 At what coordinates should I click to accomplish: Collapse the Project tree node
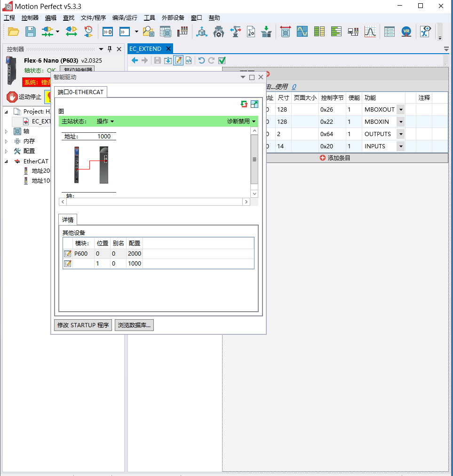click(7, 112)
